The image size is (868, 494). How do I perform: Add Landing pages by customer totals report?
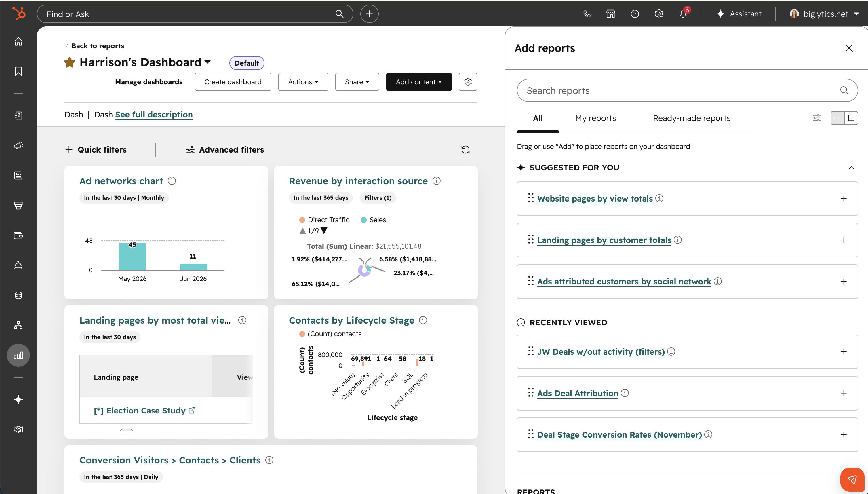click(844, 240)
